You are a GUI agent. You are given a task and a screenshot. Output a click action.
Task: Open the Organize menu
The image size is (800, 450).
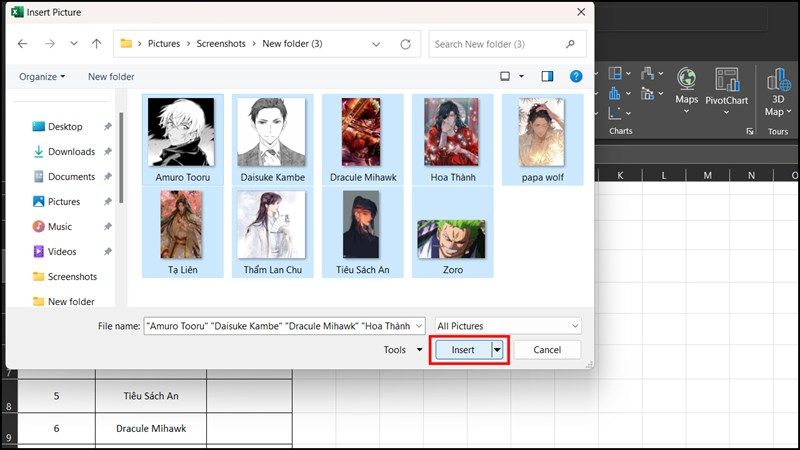[42, 77]
